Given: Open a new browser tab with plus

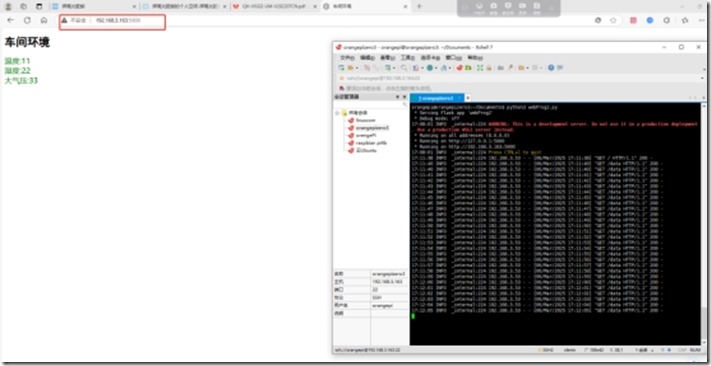Looking at the screenshot, I should click(419, 6).
